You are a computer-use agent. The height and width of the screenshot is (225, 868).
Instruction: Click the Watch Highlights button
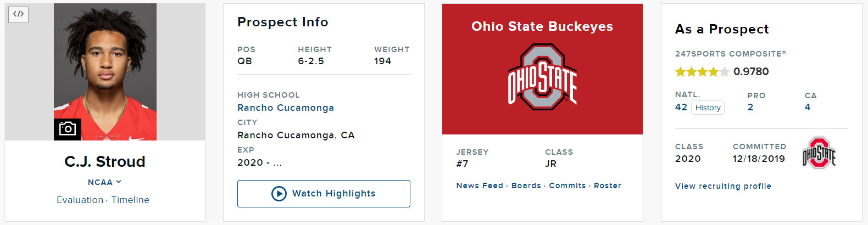324,194
